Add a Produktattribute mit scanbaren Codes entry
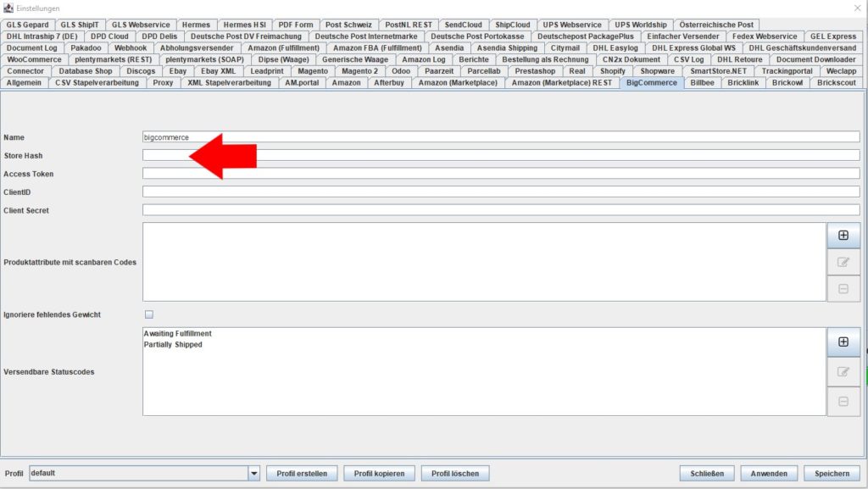This screenshot has width=868, height=489. tap(843, 236)
